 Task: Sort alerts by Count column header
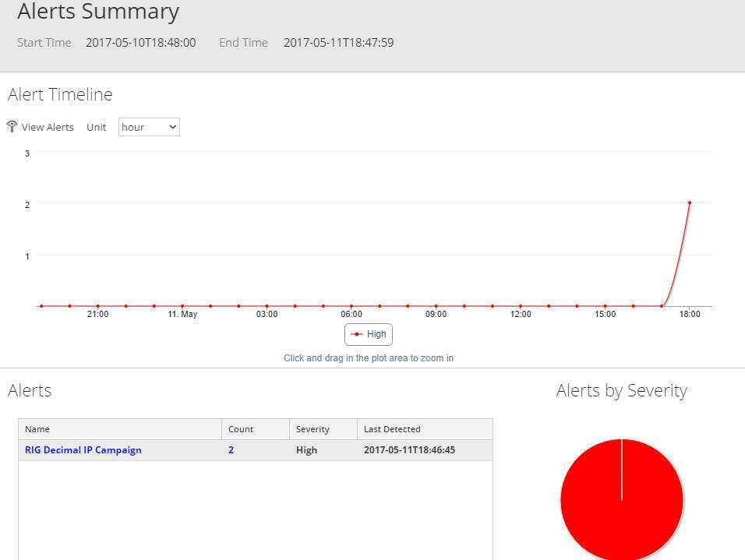241,429
